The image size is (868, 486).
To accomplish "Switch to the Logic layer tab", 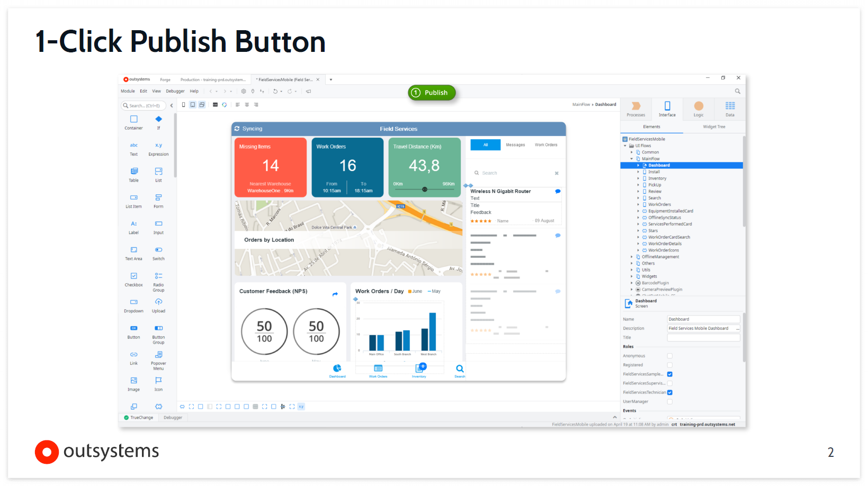I will (x=699, y=109).
